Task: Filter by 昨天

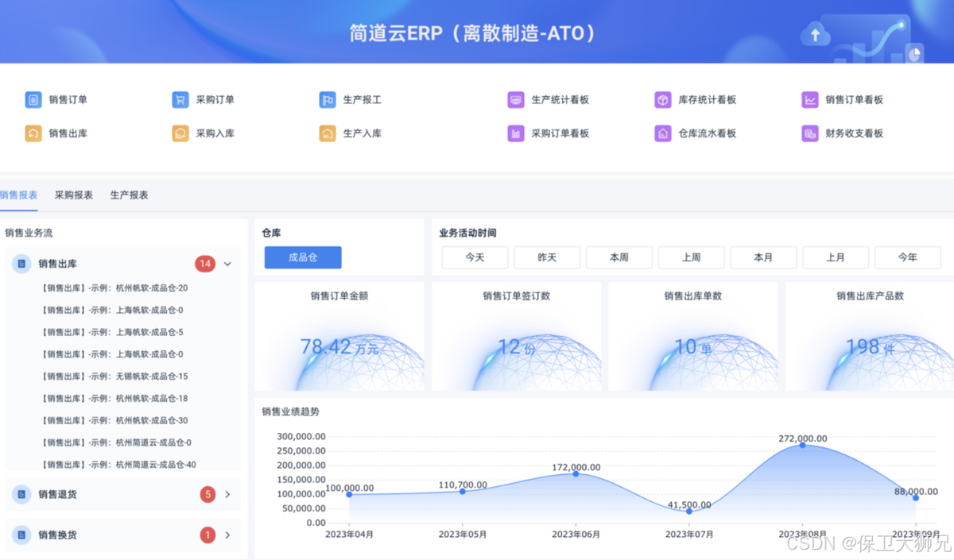Action: [547, 257]
